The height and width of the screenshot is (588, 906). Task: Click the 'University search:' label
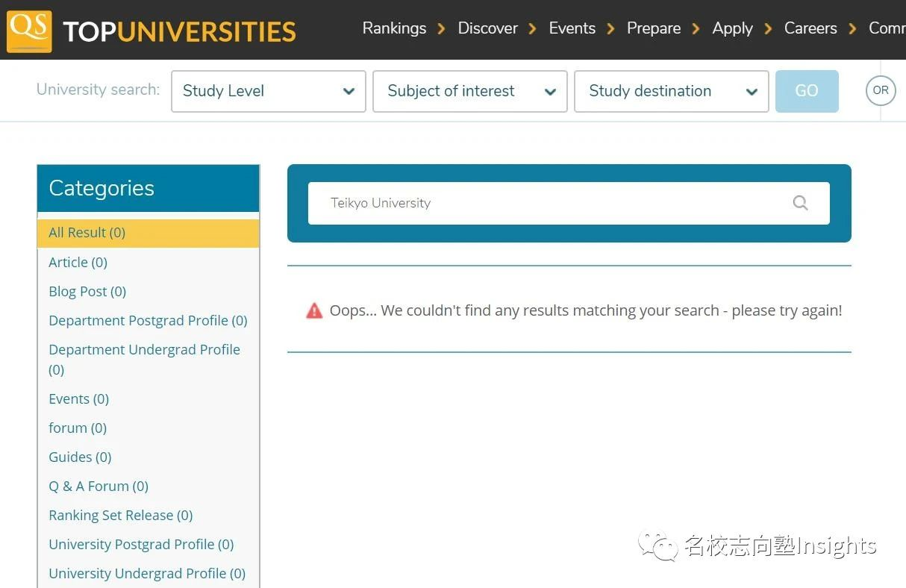pos(98,90)
